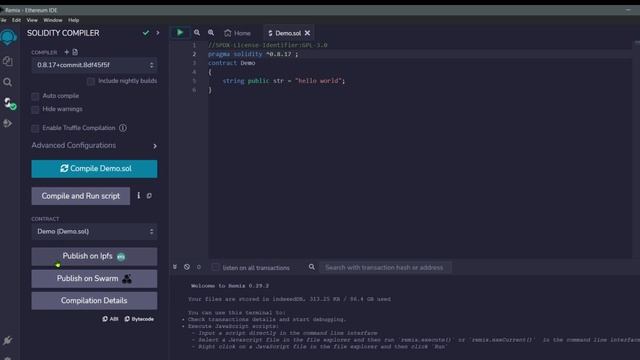Toggle listen on all transactions checkbox

coord(216,267)
